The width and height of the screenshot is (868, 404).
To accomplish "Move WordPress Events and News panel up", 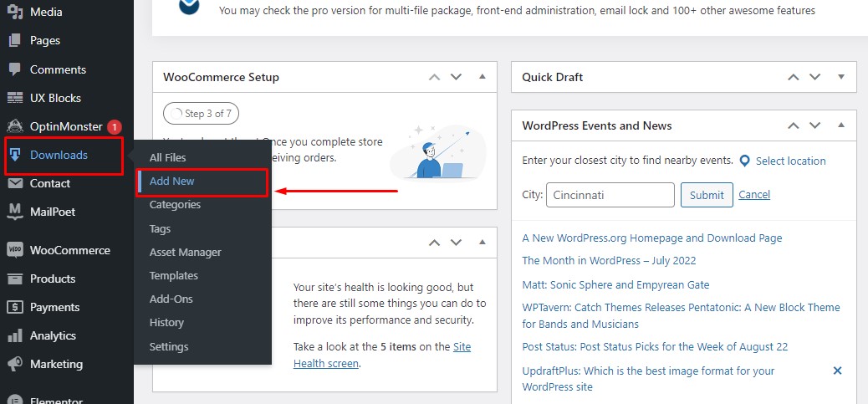I will (794, 125).
